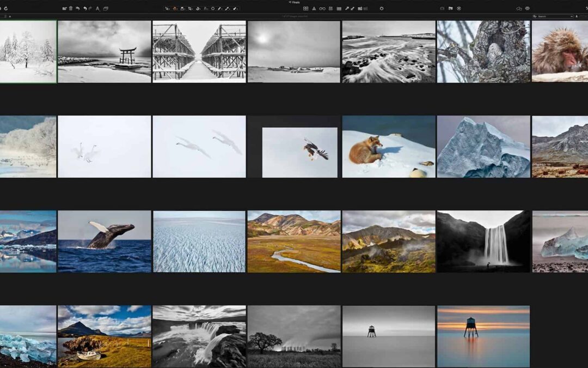588x368 pixels.
Task: Select the Loupe cursor tool
Action: (182, 8)
